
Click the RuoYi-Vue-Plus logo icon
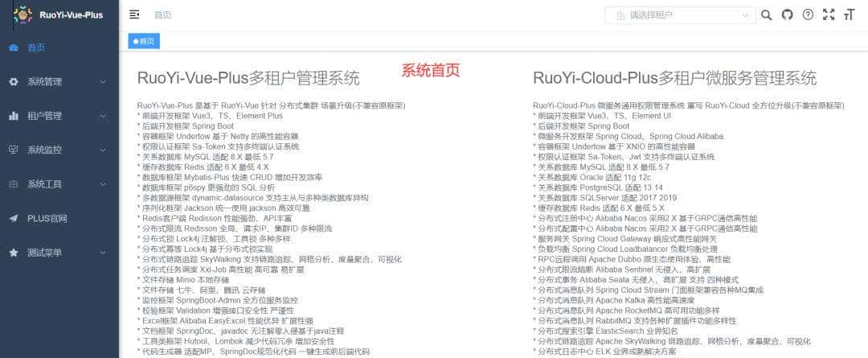coord(23,15)
